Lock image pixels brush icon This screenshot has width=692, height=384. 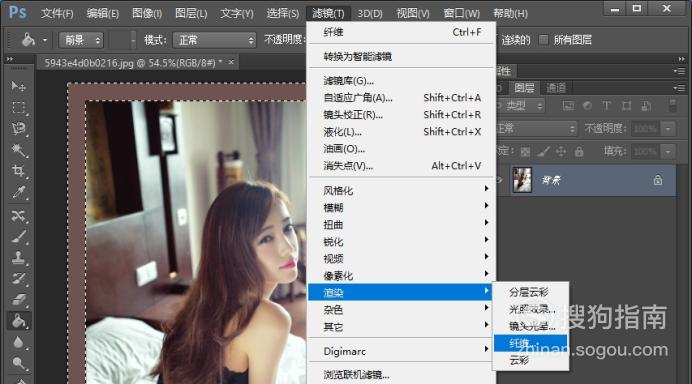[543, 152]
